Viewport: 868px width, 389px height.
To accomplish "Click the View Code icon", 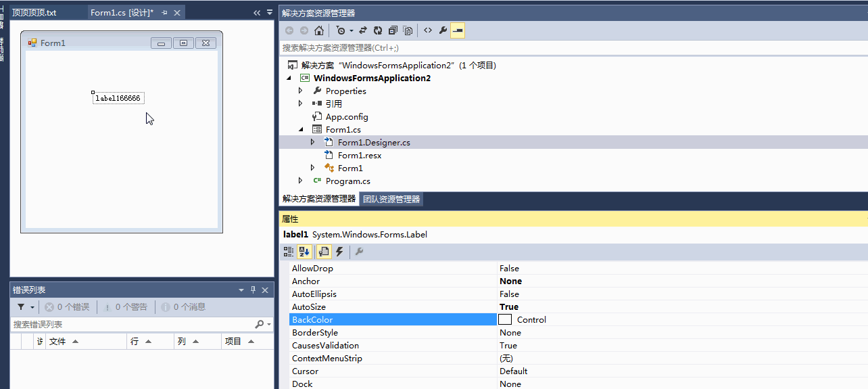I will (428, 30).
